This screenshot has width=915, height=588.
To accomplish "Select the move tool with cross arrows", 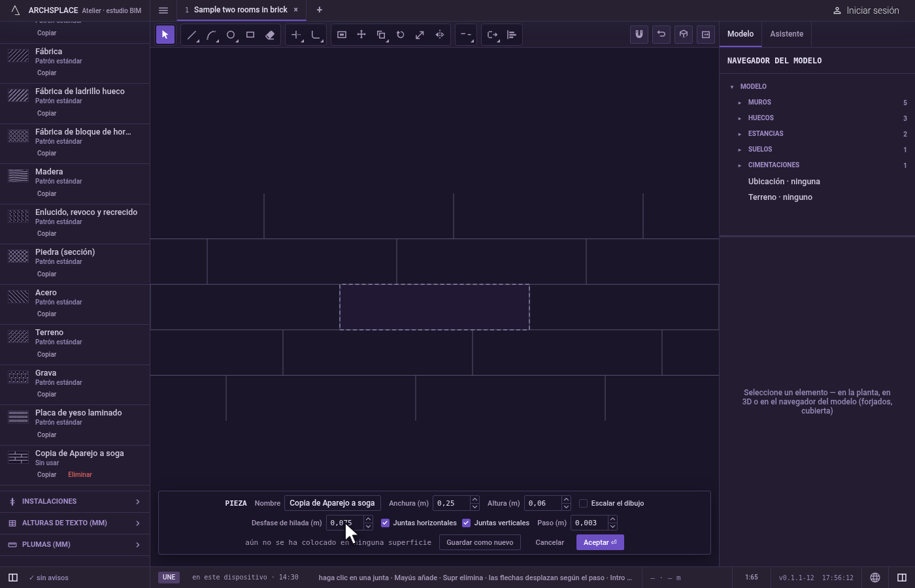I will pos(361,35).
